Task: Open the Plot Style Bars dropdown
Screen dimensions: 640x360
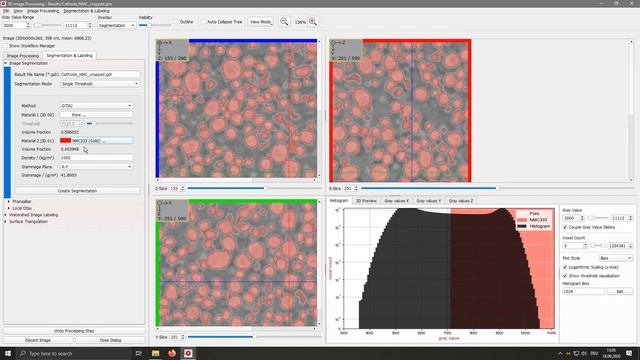Action: [x=616, y=258]
